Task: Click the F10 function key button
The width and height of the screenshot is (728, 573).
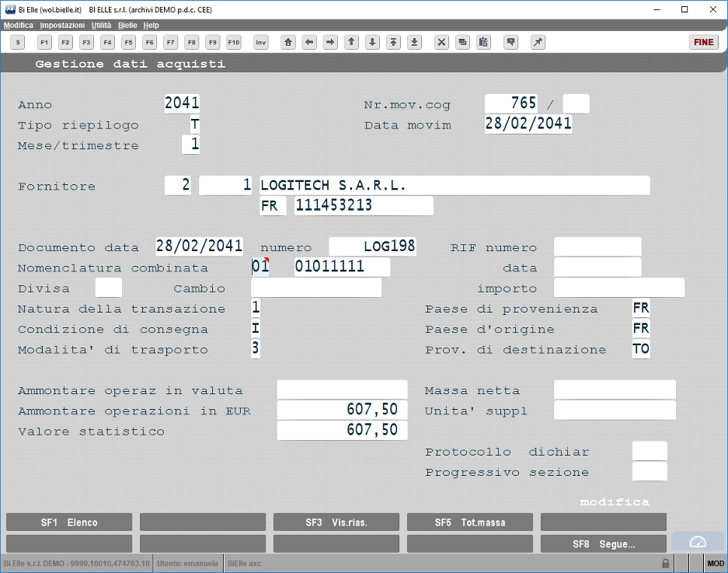Action: (x=234, y=42)
